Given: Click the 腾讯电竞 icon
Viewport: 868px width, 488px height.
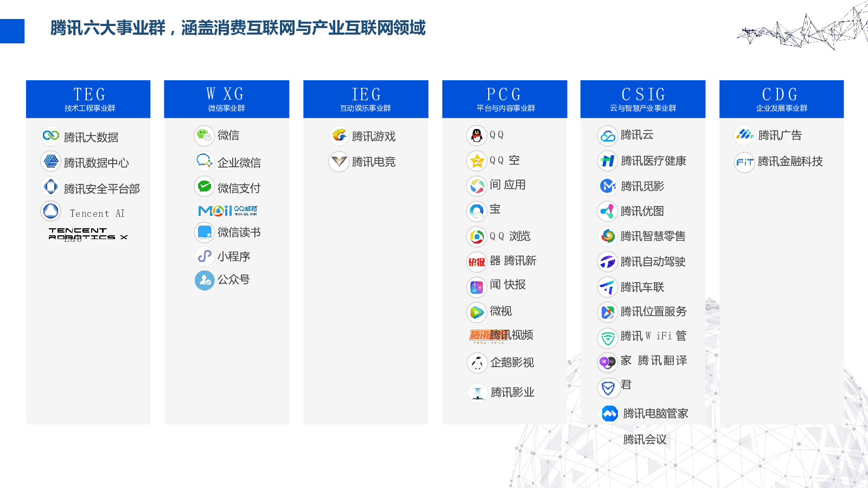Looking at the screenshot, I should 339,162.
